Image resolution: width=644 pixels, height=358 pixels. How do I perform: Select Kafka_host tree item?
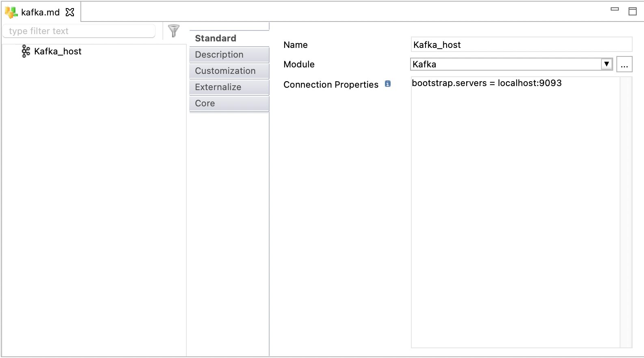click(x=58, y=51)
